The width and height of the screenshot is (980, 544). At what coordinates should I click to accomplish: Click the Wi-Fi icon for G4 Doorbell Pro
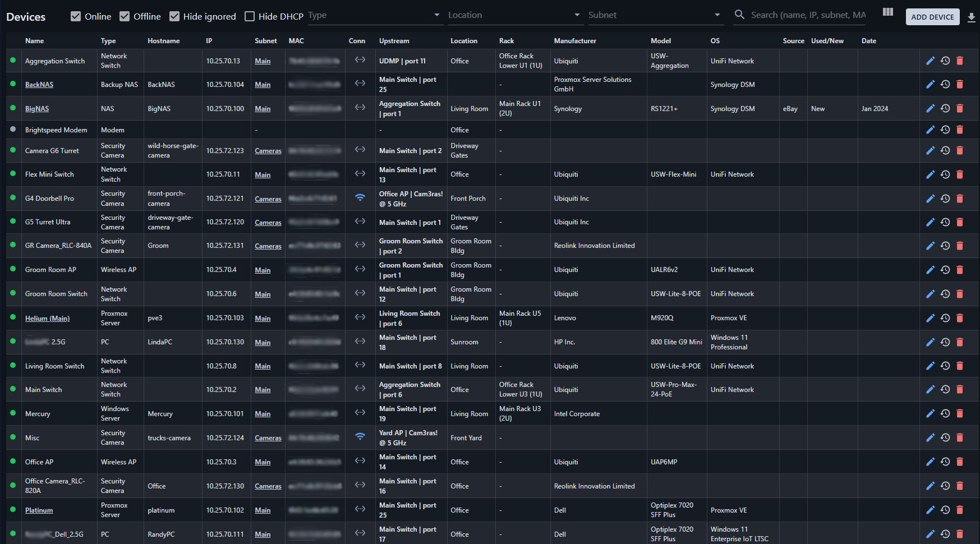pos(360,197)
